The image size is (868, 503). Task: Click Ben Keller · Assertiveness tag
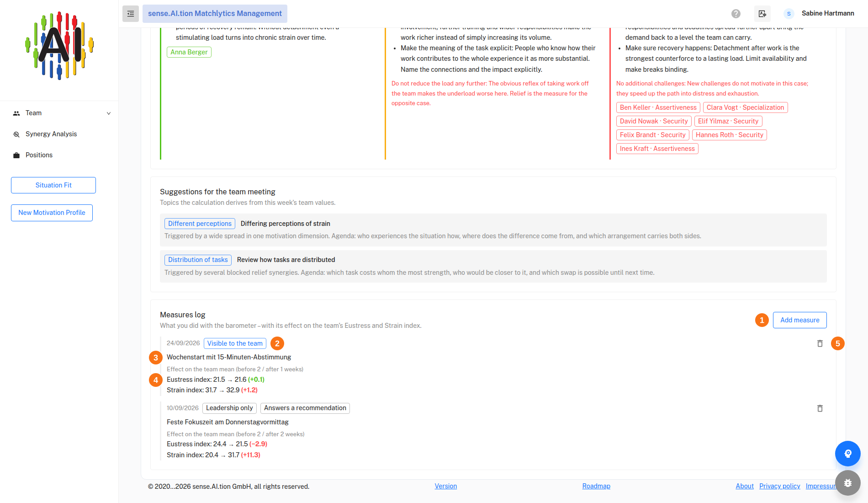(658, 107)
